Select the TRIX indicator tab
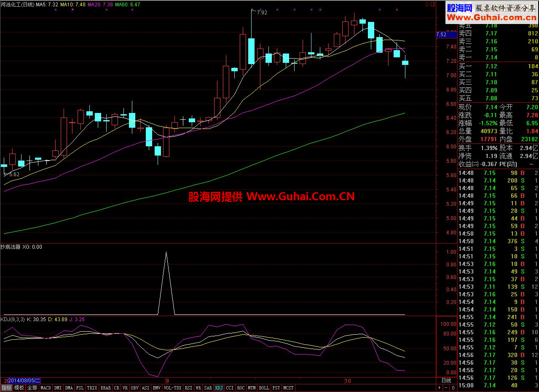This screenshot has height=392, width=539. 92,387
